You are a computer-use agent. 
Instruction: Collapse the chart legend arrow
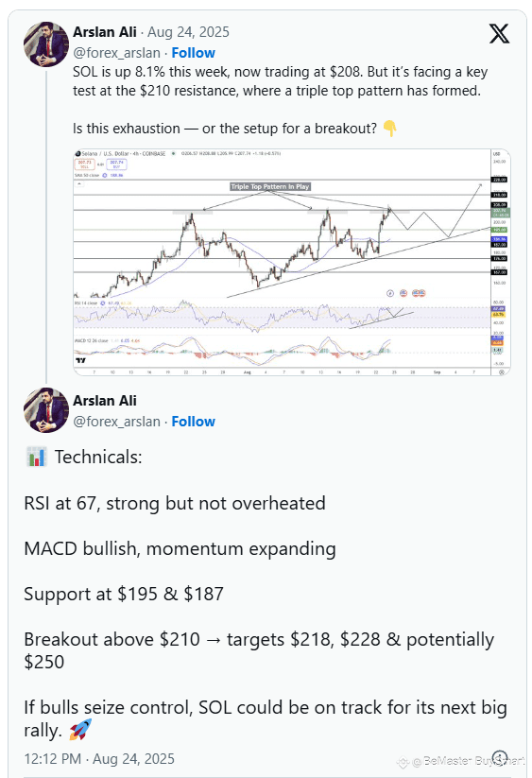click(x=79, y=184)
